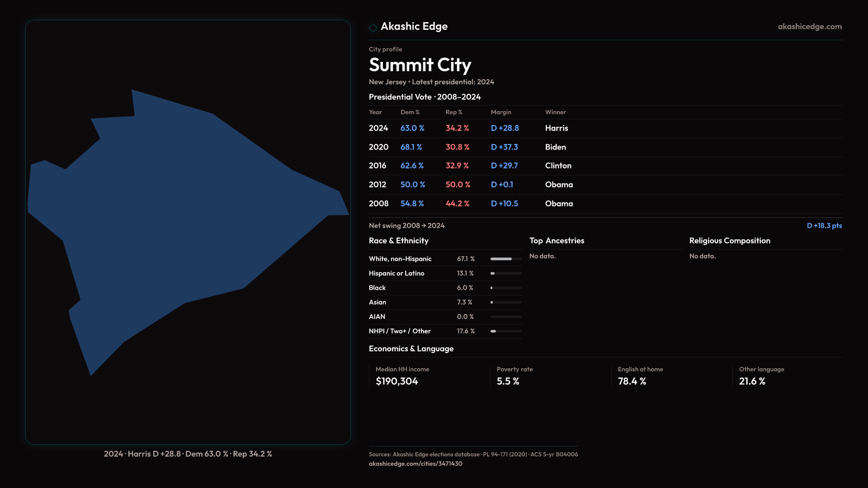
Task: Select the 2008 election year row
Action: (x=378, y=204)
